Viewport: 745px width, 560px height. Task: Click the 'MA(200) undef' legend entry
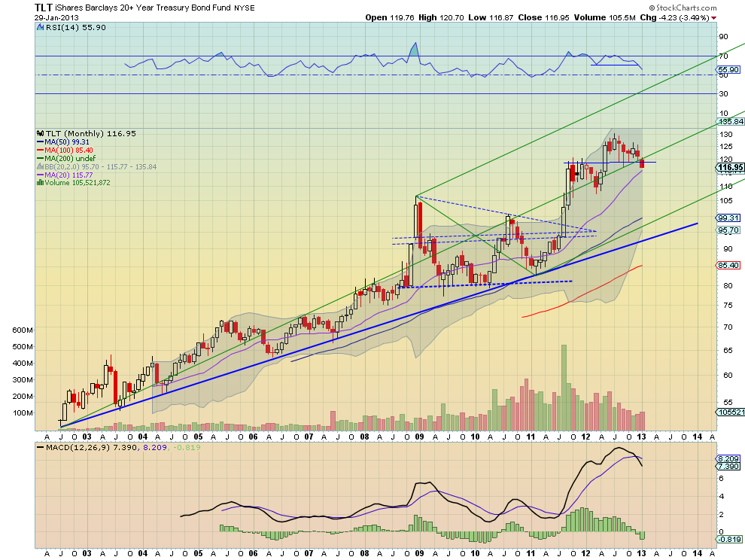(70, 158)
